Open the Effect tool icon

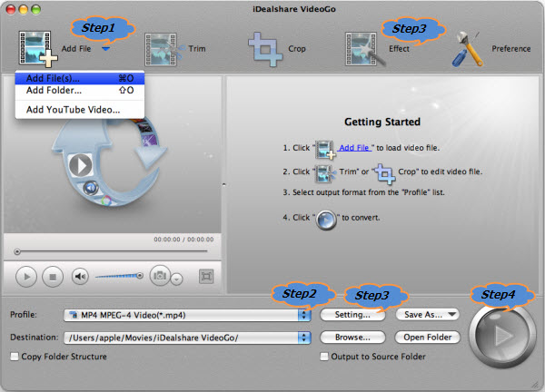pyautogui.click(x=364, y=49)
